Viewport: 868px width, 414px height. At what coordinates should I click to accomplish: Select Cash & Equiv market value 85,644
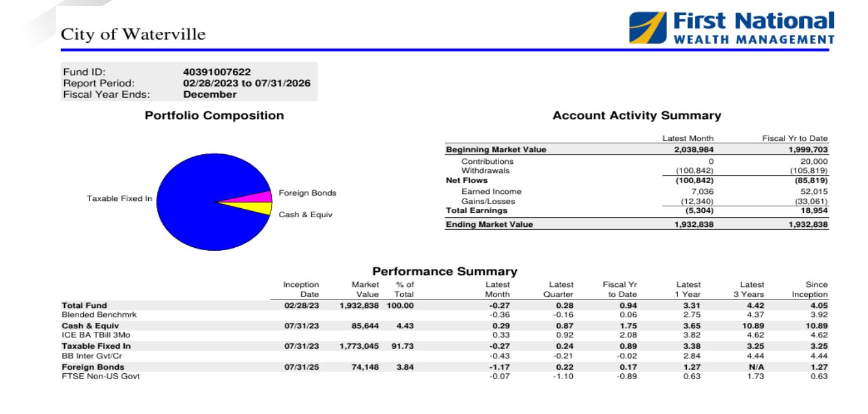[365, 326]
